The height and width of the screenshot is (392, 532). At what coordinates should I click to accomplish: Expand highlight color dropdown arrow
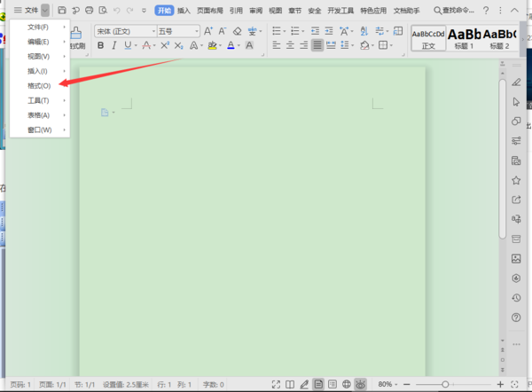coord(221,45)
